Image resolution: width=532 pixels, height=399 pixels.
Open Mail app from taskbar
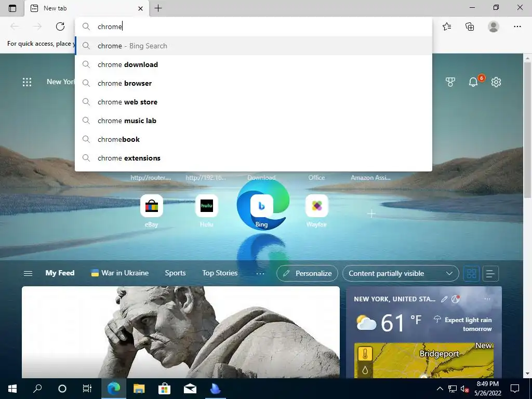[190, 389]
